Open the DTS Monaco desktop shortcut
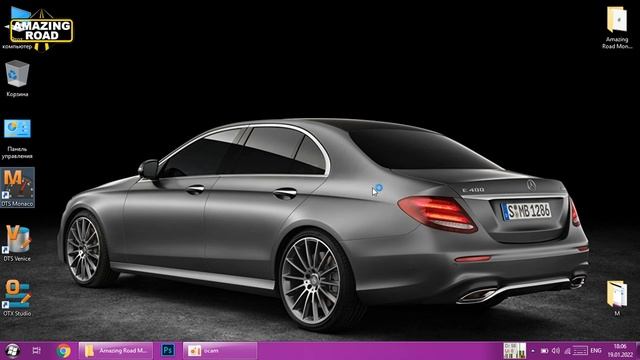The image size is (640, 360). (17, 187)
